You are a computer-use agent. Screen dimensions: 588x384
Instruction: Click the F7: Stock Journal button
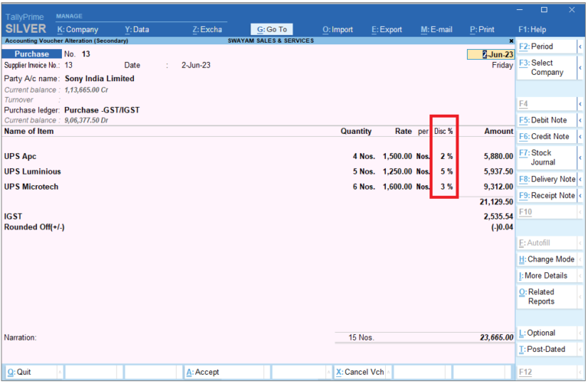(x=547, y=158)
